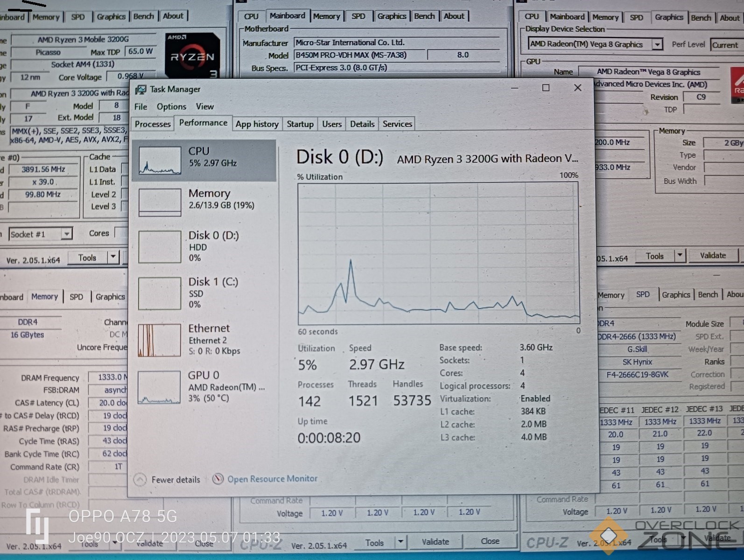Switch to the Processes tab
The width and height of the screenshot is (744, 560).
pyautogui.click(x=153, y=124)
